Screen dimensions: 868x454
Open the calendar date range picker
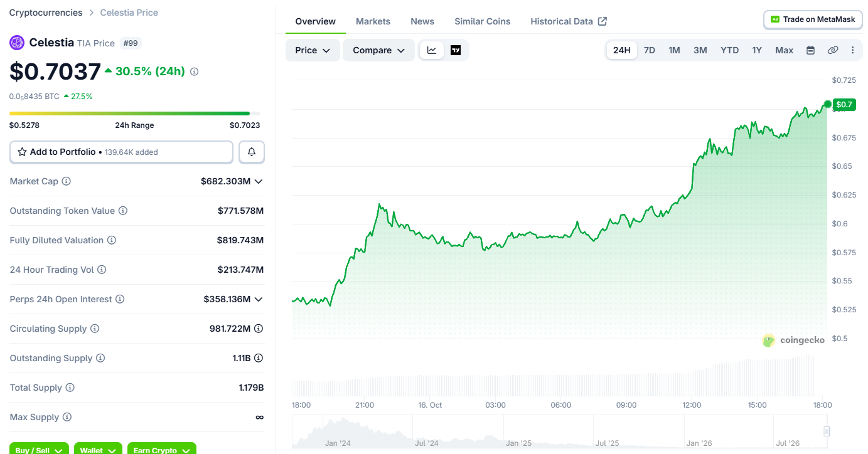[x=810, y=50]
